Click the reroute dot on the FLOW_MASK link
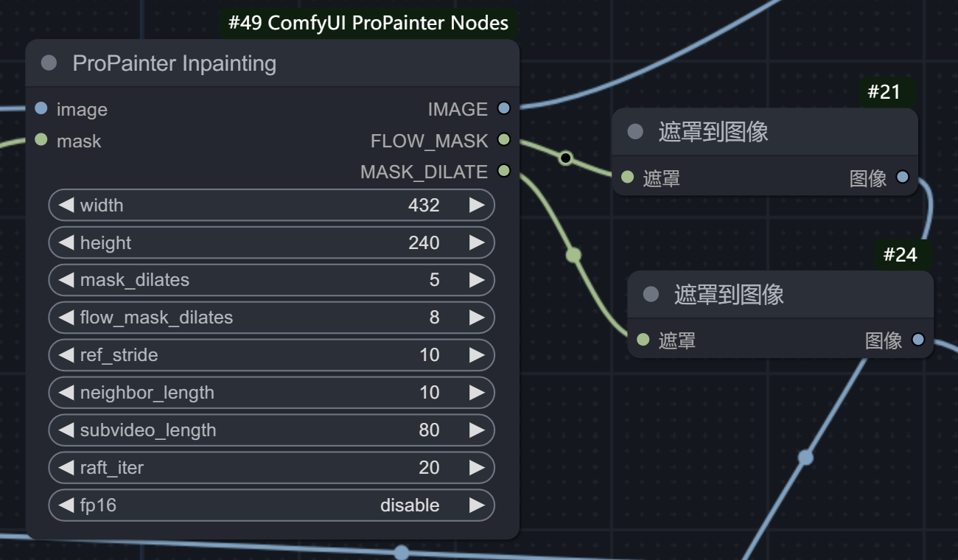958x560 pixels. click(565, 158)
